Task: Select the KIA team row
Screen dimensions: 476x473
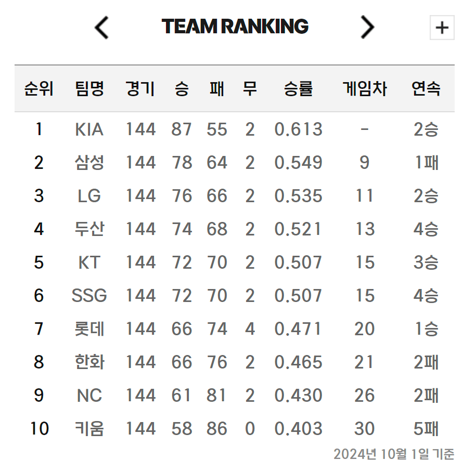Action: [89, 129]
